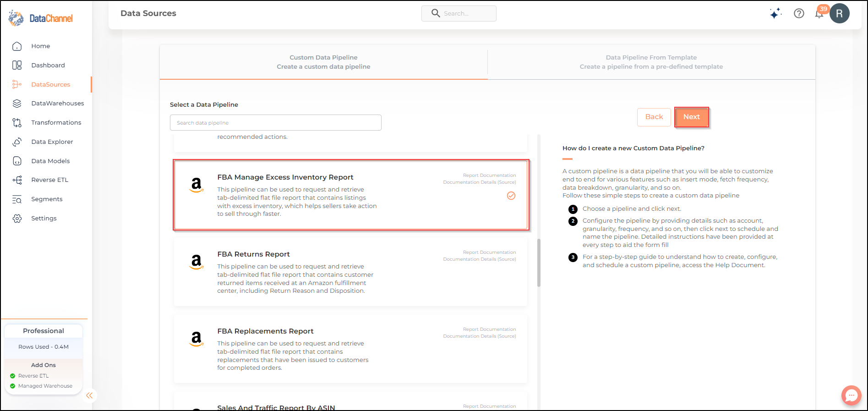Open the chat support bubble
Screen dimensions: 868x411
(x=851, y=395)
